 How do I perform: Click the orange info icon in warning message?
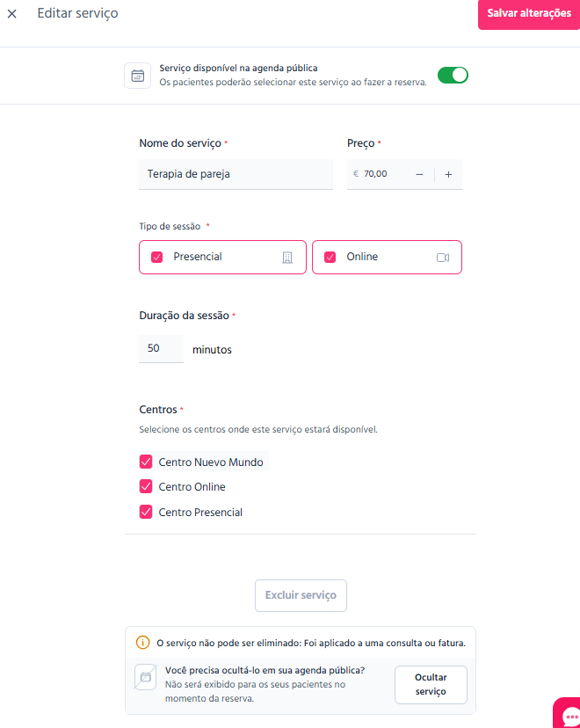(142, 643)
